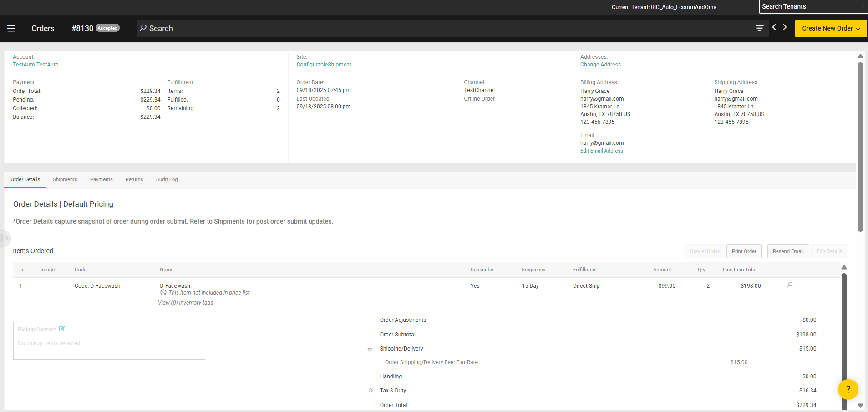
Task: Focus the Search Tenants field
Action: [813, 6]
